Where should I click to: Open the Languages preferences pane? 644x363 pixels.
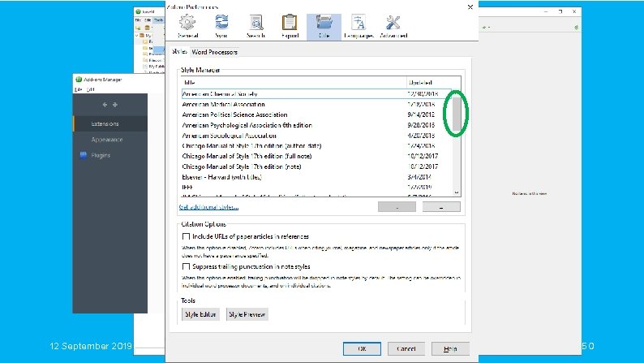pos(358,27)
